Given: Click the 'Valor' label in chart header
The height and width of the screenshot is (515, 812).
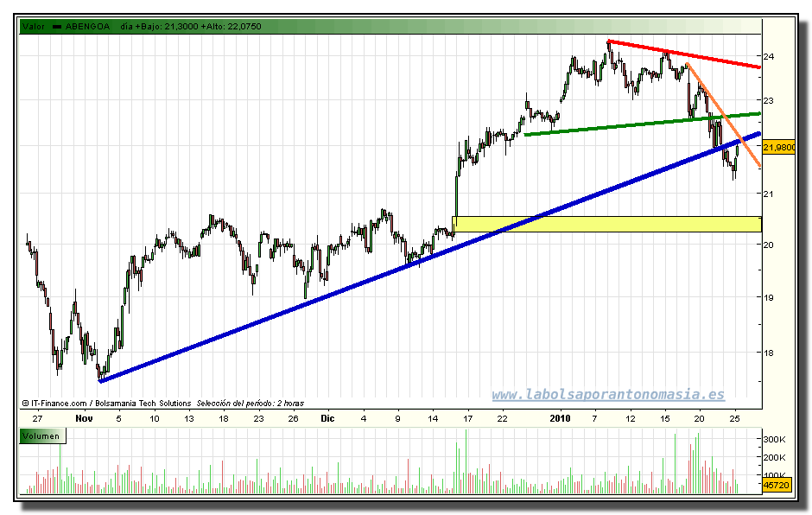Looking at the screenshot, I should (33, 27).
